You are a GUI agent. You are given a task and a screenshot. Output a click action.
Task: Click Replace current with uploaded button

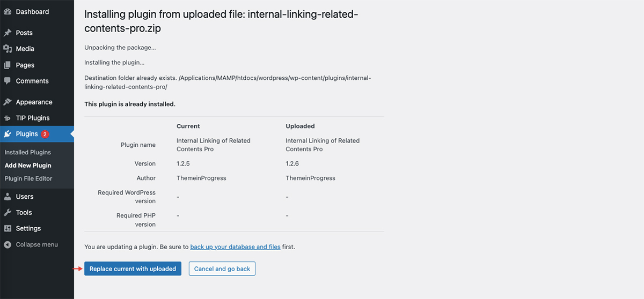(x=133, y=268)
